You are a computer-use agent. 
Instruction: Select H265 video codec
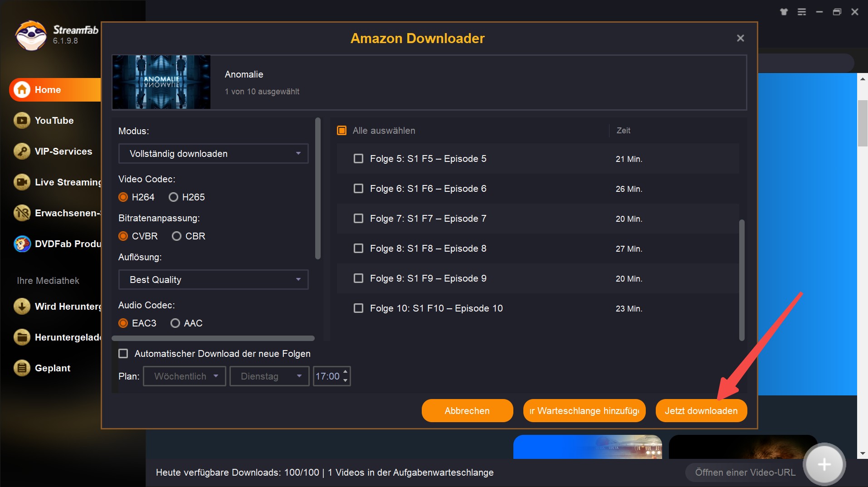click(x=173, y=197)
